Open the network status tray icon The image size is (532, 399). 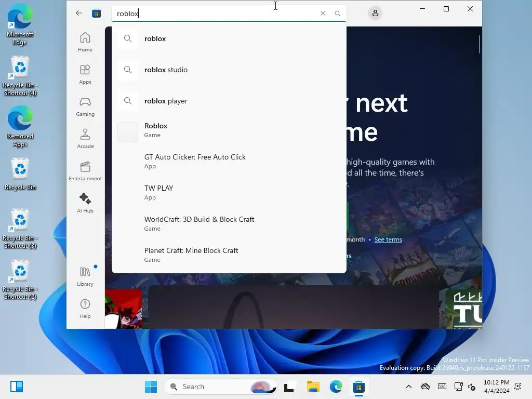[458, 387]
